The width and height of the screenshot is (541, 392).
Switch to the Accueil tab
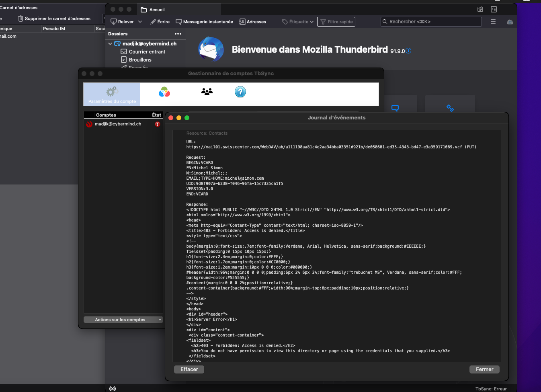(x=157, y=10)
